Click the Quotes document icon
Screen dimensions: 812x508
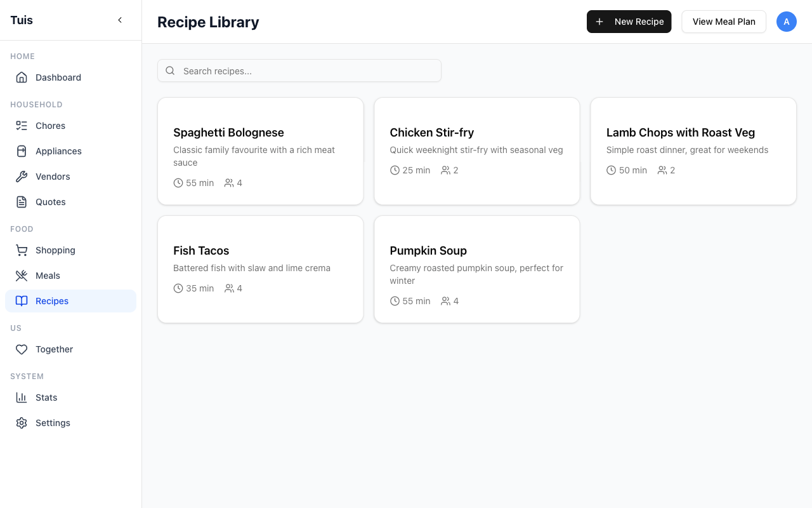(x=22, y=201)
